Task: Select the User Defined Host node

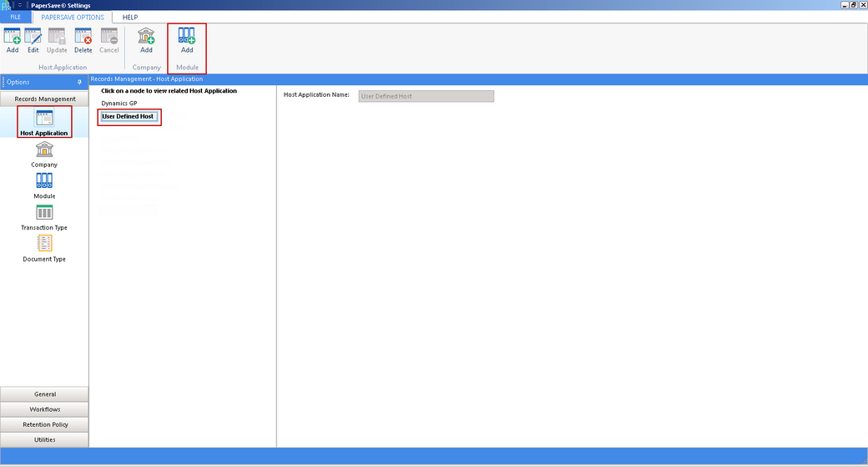Action: pos(128,117)
